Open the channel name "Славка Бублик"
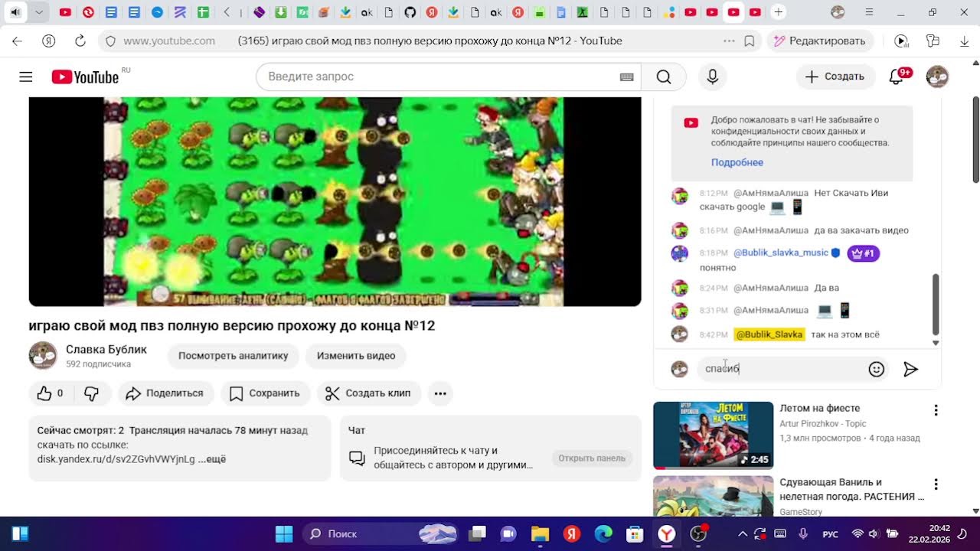The image size is (980, 551). click(x=106, y=350)
